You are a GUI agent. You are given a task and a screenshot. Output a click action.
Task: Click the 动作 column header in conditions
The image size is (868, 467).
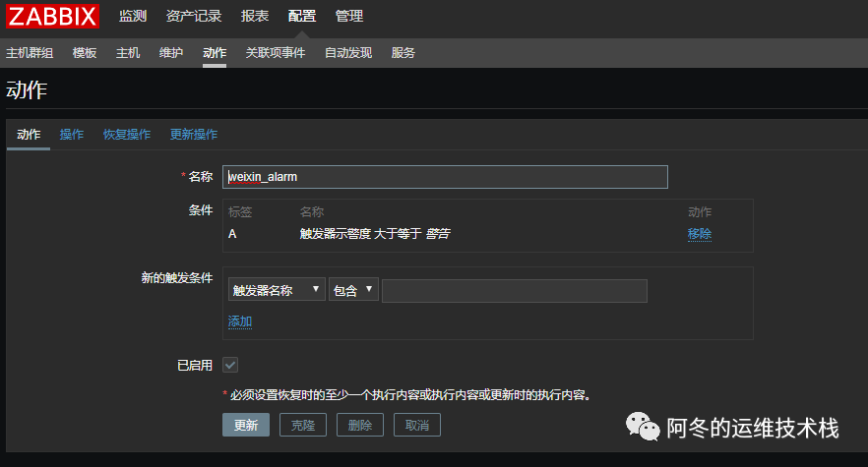click(700, 212)
